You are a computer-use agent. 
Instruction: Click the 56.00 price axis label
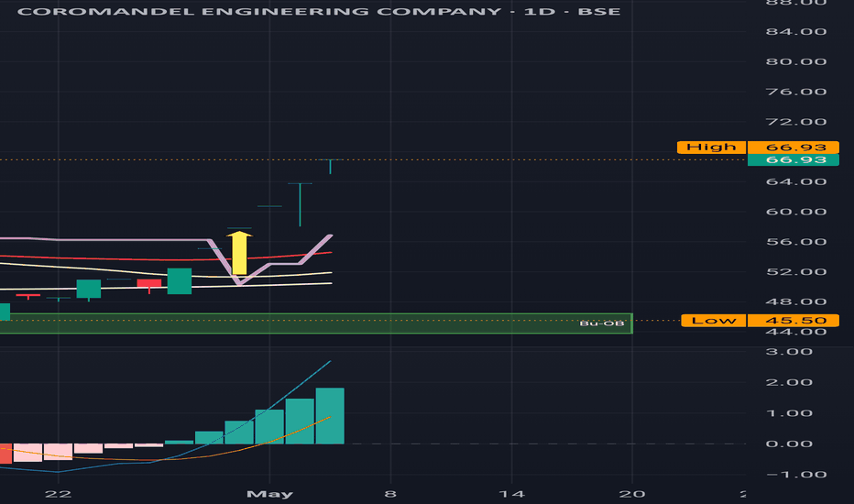pos(796,241)
